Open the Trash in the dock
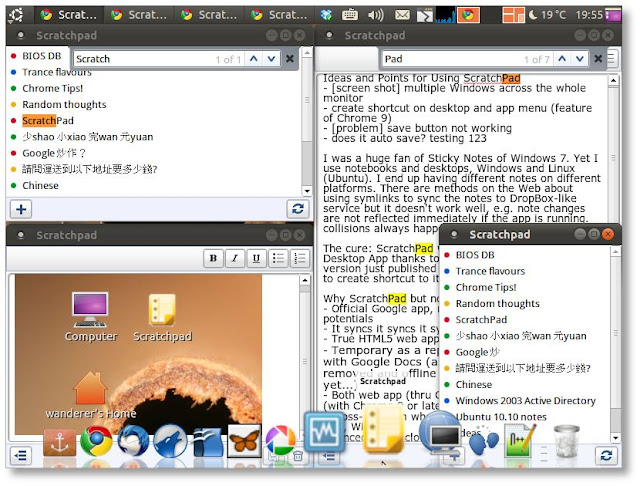Screen dimensions: 640x486 click(x=567, y=441)
